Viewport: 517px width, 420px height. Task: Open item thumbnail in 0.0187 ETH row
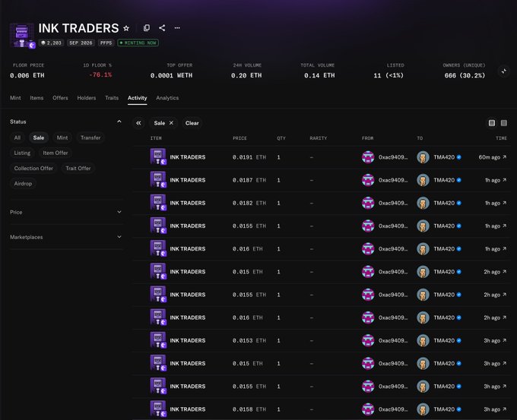point(158,180)
